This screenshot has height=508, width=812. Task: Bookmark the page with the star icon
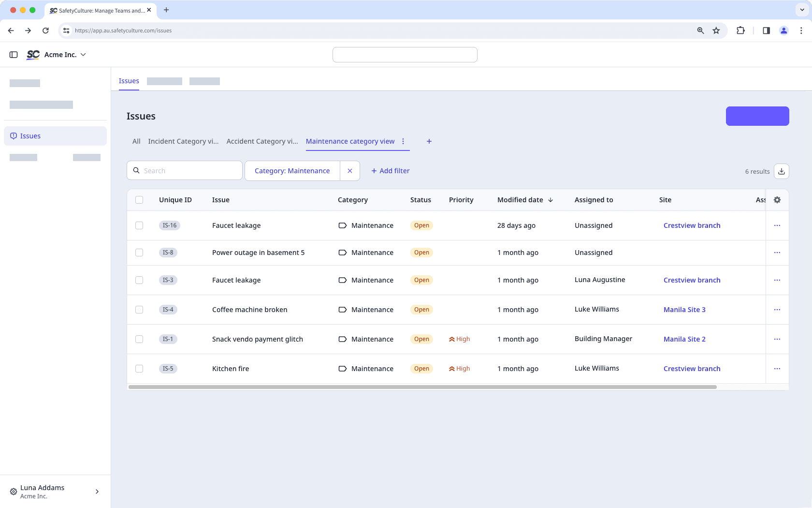tap(716, 30)
